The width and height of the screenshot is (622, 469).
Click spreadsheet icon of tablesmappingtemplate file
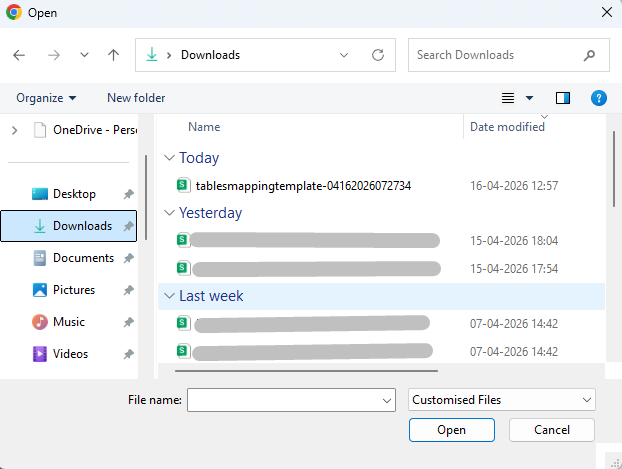point(183,185)
